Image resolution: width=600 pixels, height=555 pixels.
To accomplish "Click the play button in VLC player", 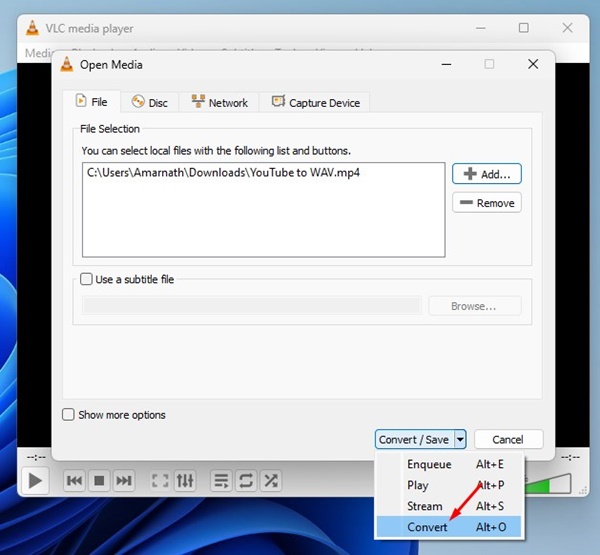I will coord(35,480).
